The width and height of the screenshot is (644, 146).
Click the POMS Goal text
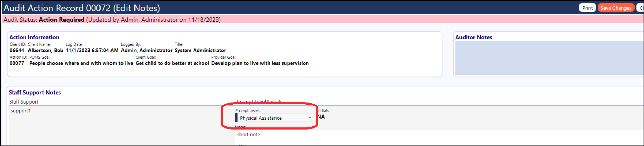[81, 63]
